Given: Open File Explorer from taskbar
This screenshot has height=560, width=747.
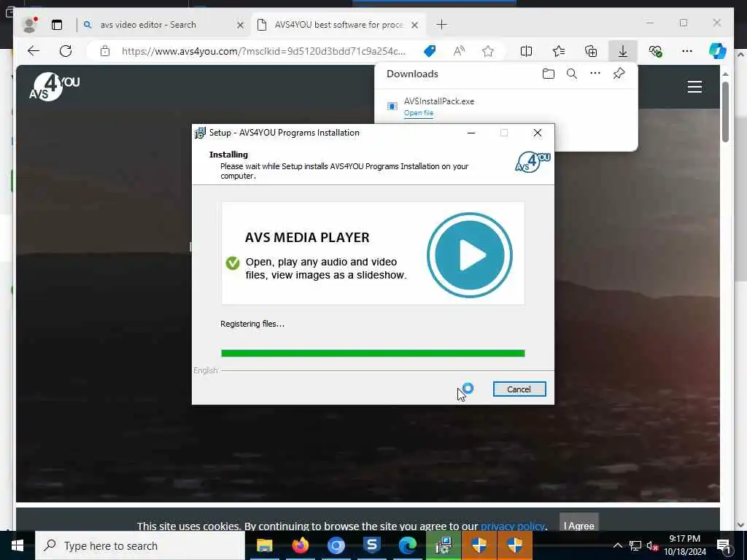Looking at the screenshot, I should pos(264,545).
